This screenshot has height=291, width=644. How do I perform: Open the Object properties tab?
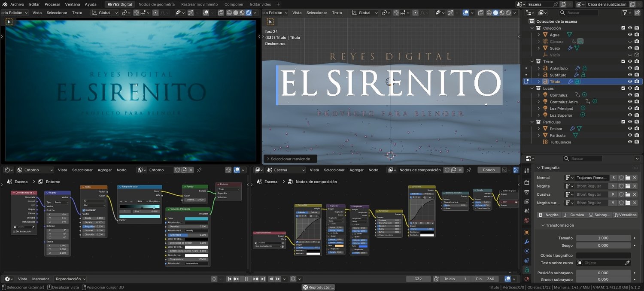tap(527, 232)
